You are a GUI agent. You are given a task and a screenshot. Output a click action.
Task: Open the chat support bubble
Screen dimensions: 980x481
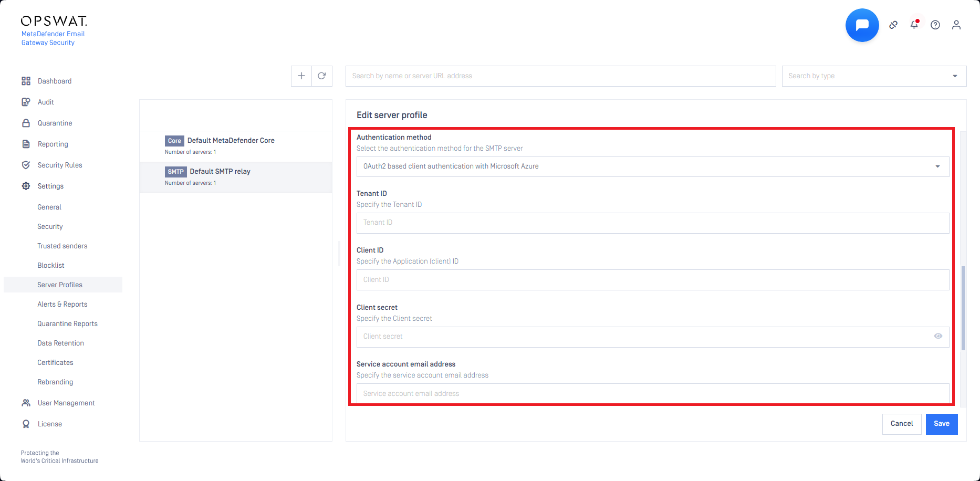(x=862, y=25)
